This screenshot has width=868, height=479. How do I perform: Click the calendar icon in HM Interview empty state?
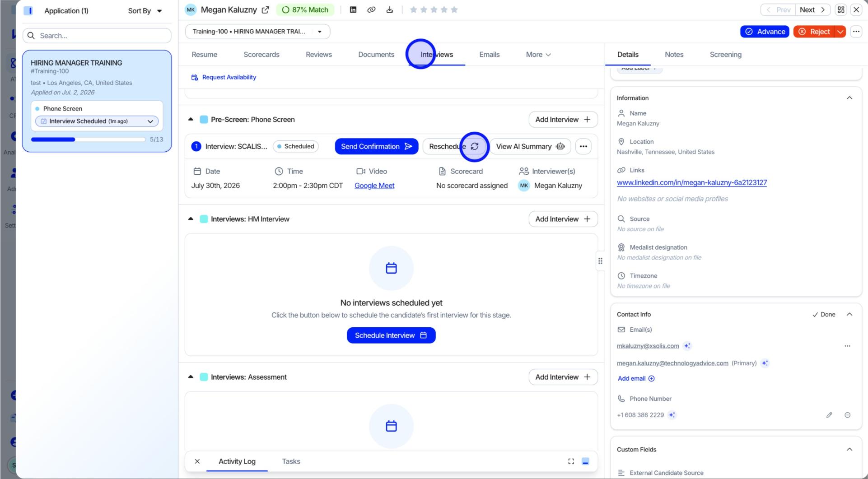pos(391,268)
